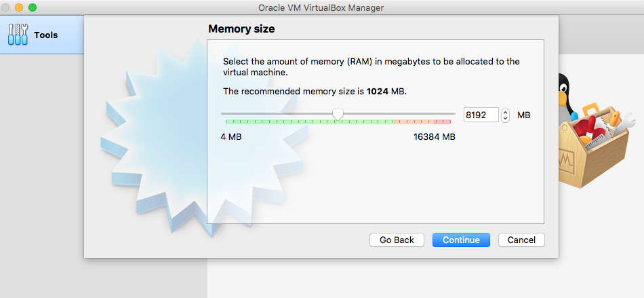
Task: Click the memory size slider handle
Action: pos(338,114)
